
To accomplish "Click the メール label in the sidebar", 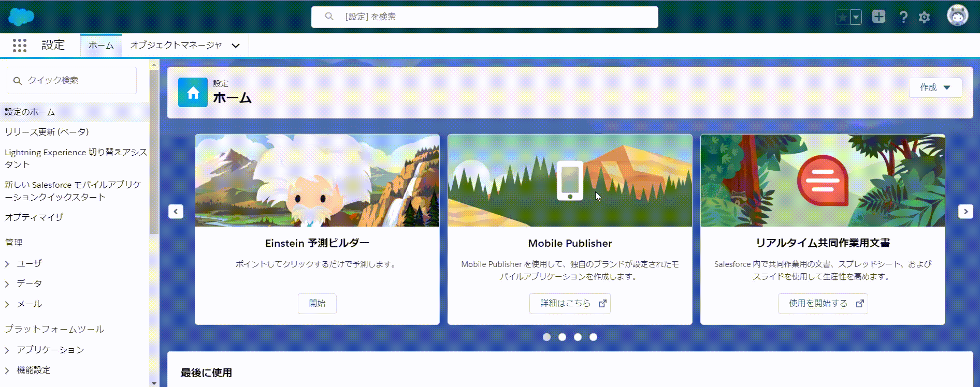I will pos(30,304).
